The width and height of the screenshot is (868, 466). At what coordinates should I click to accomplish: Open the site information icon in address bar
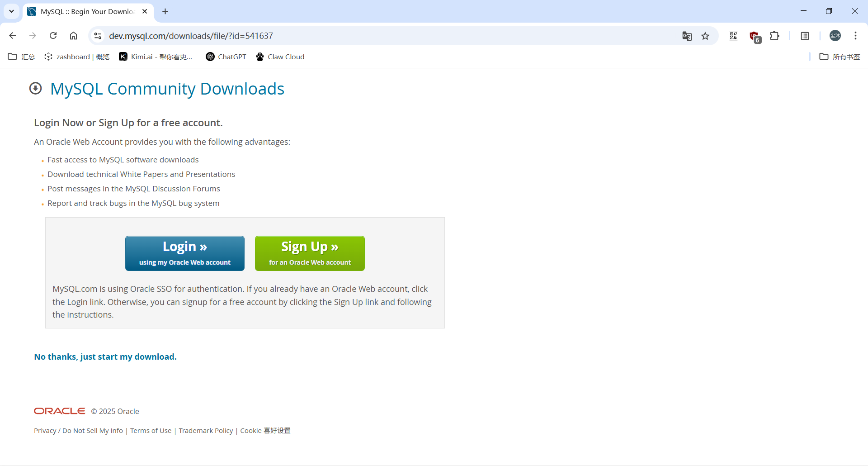[x=98, y=36]
